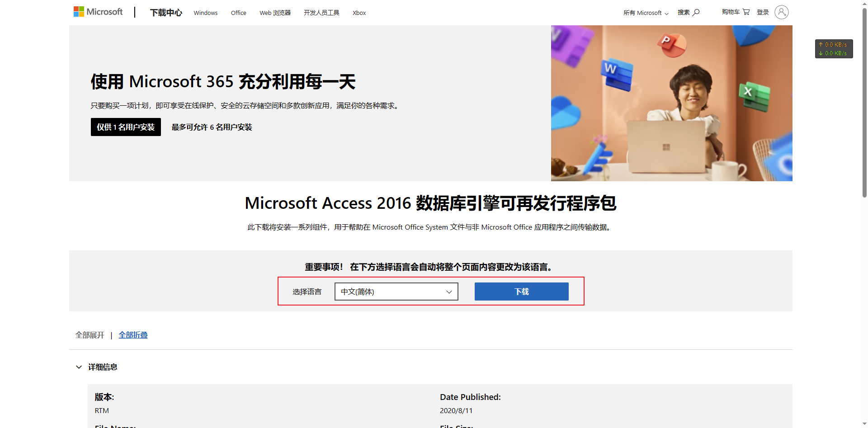This screenshot has height=428, width=868.
Task: Go to Web 浏览器 menu item
Action: point(275,13)
